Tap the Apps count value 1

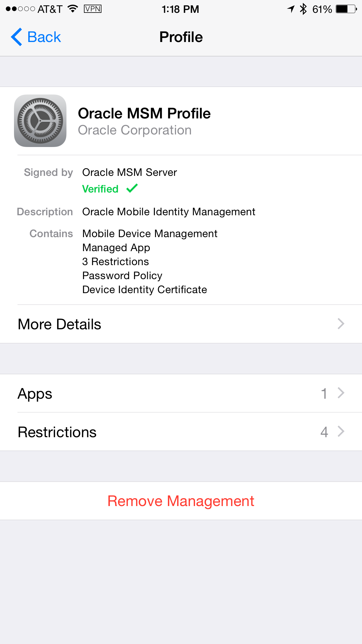(324, 393)
